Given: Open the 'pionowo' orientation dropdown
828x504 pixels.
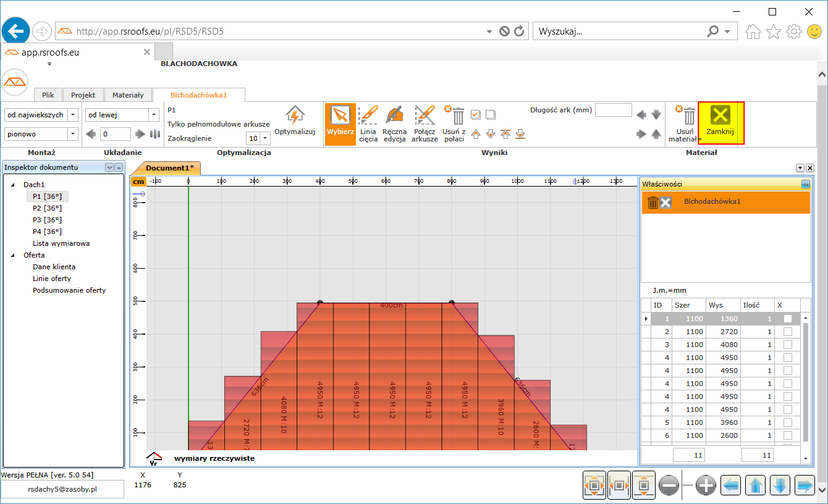Looking at the screenshot, I should tap(73, 134).
